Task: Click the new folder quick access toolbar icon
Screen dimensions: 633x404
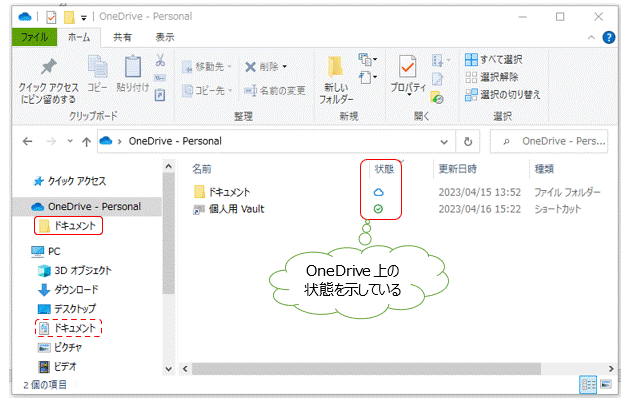Action: pos(69,17)
